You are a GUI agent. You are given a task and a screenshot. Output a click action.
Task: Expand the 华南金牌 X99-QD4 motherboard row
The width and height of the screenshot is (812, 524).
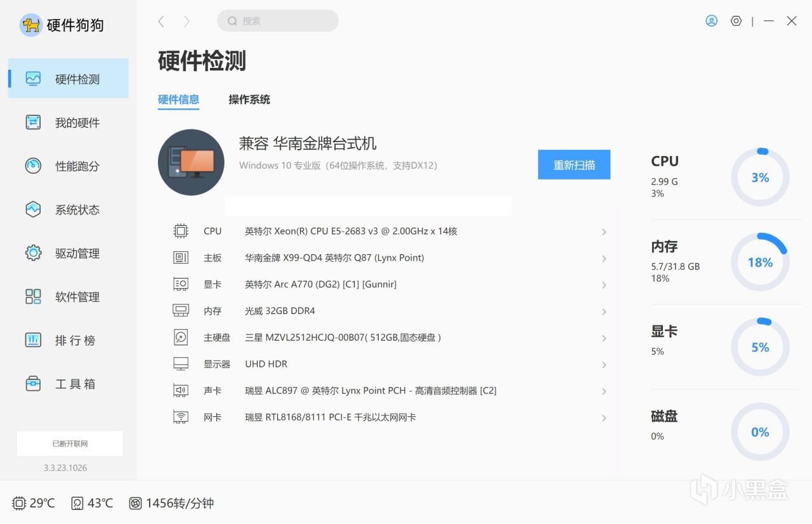(x=604, y=259)
